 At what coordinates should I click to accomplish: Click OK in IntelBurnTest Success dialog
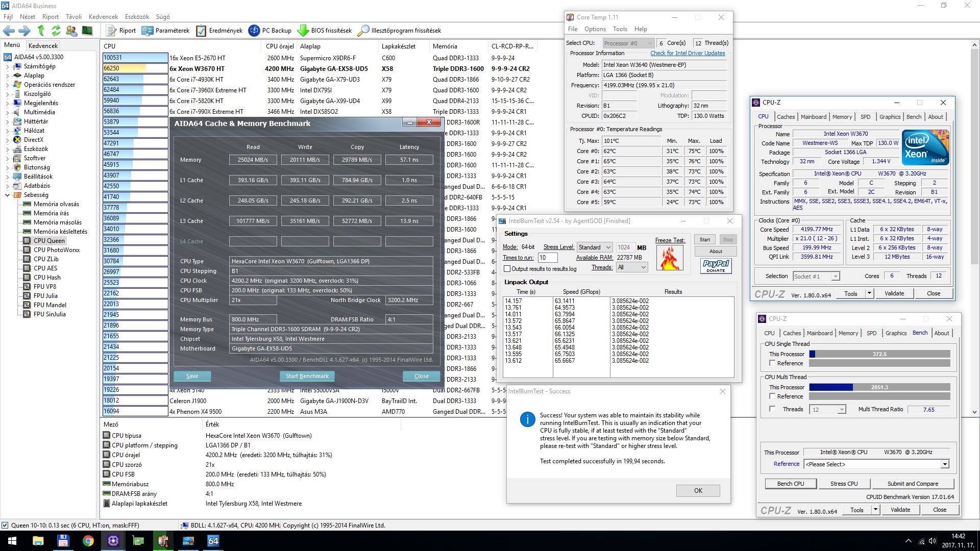tap(698, 490)
